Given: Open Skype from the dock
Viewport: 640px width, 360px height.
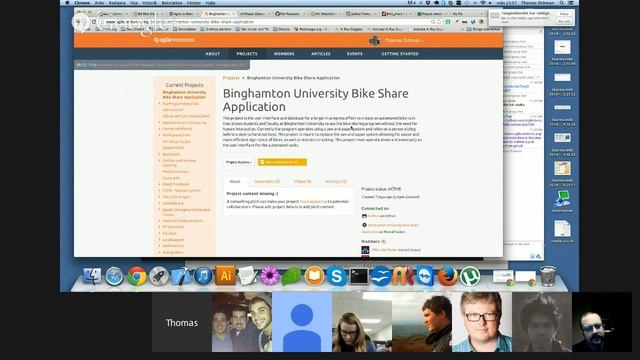Looking at the screenshot, I should [336, 276].
